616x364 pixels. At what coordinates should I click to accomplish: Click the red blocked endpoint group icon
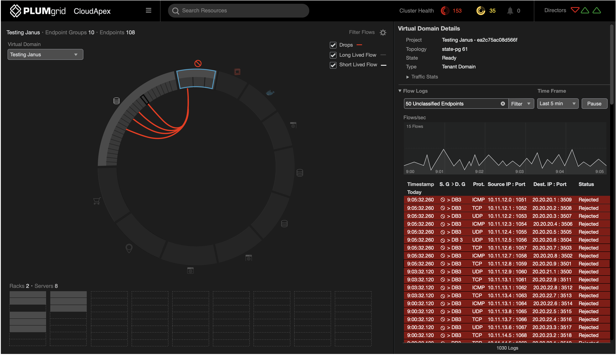(x=198, y=64)
